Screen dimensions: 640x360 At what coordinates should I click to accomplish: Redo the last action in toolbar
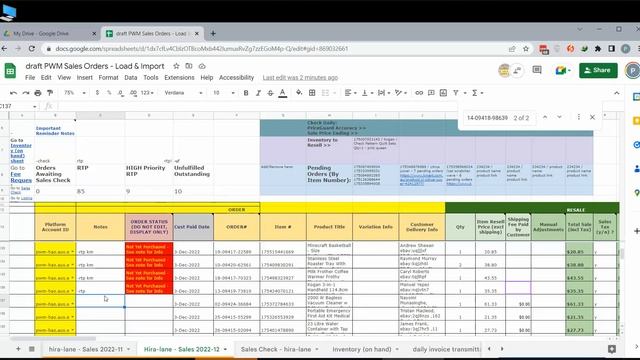[26, 93]
